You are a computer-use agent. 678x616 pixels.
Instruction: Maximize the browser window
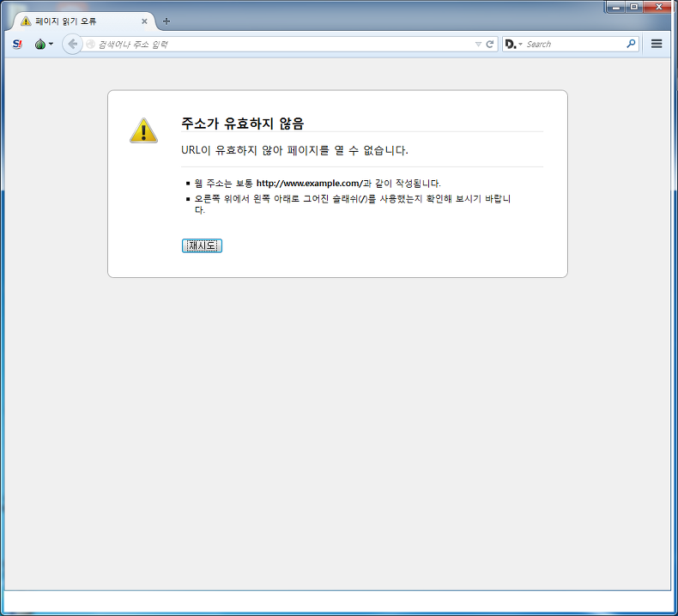(634, 7)
